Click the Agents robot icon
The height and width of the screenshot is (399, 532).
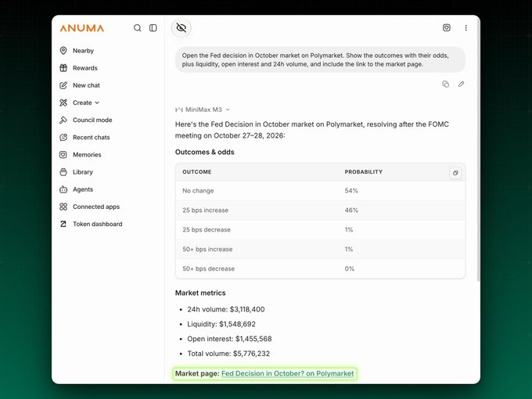coord(63,189)
